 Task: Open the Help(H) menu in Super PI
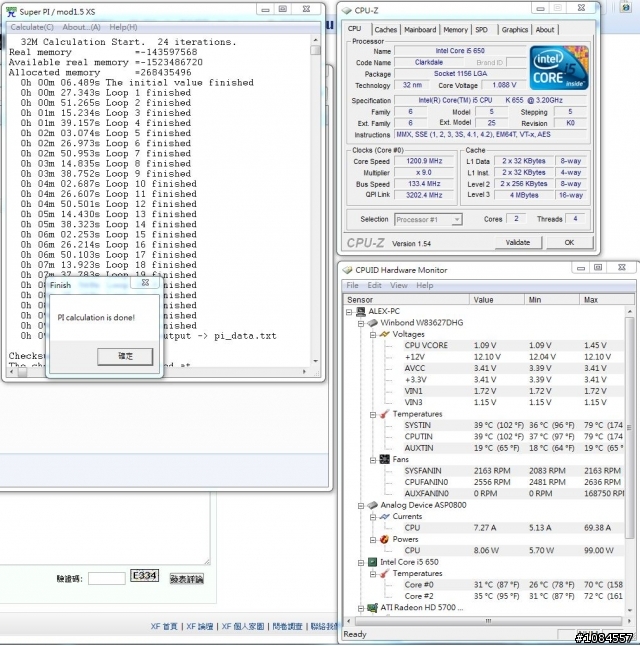[123, 27]
